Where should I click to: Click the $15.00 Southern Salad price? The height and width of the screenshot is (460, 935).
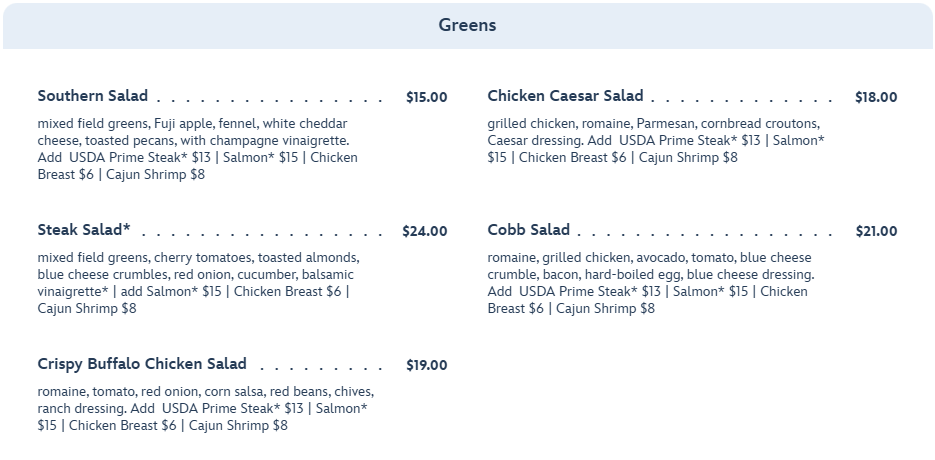426,97
